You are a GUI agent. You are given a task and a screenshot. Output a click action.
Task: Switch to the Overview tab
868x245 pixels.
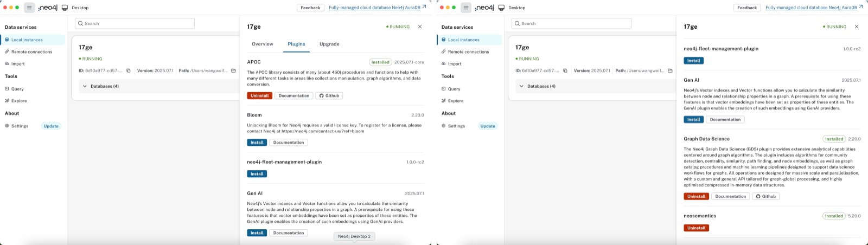pyautogui.click(x=263, y=44)
